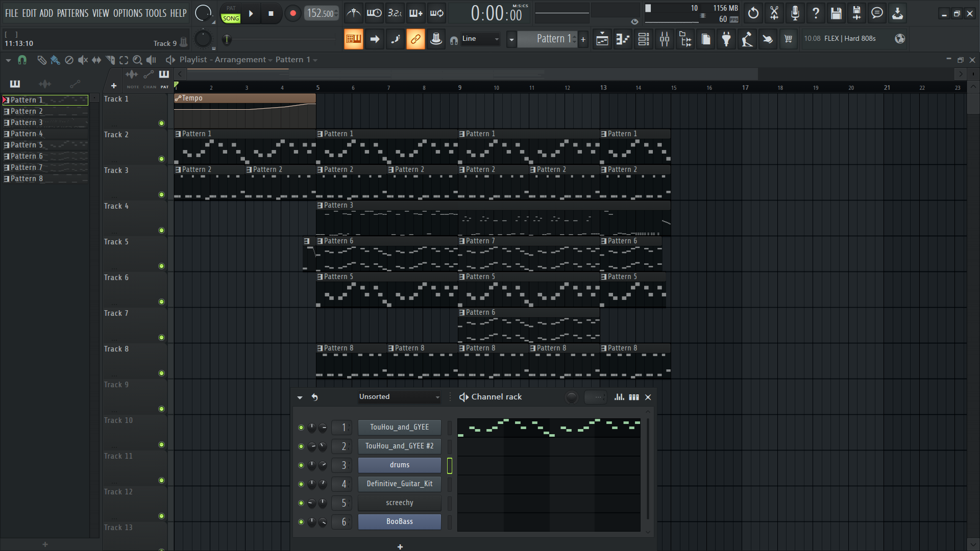Toggle the metronome icon
This screenshot has width=980, height=551.
353,13
